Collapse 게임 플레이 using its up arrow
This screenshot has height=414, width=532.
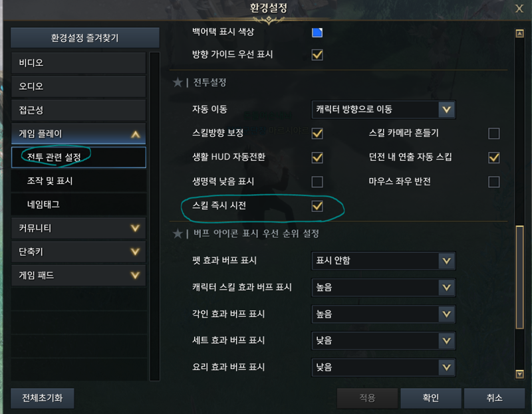click(136, 134)
